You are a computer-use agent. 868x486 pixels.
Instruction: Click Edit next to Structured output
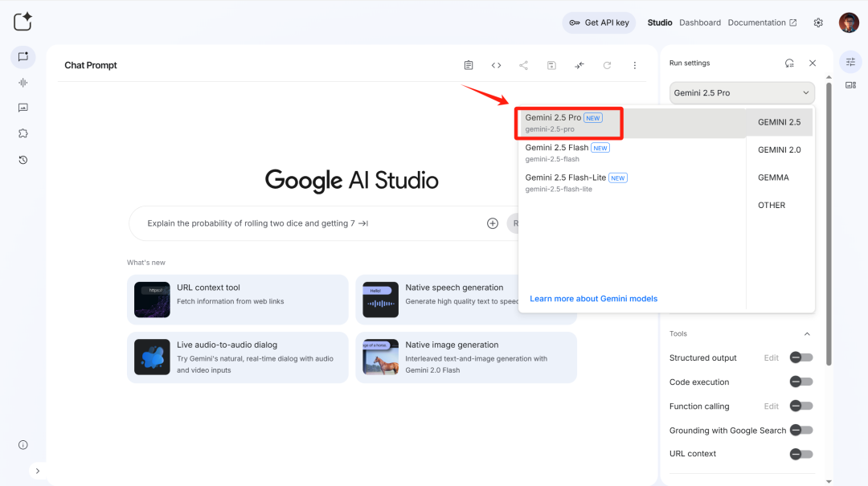coord(771,358)
